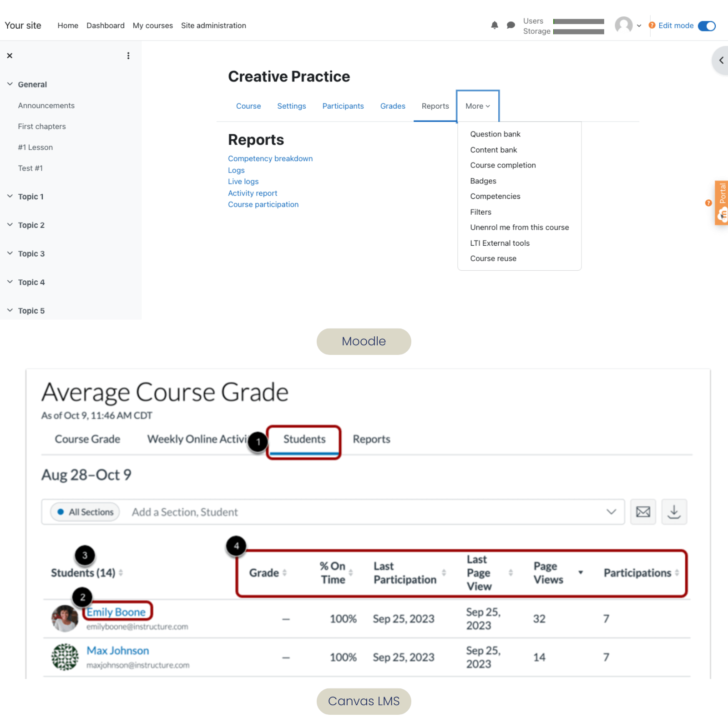Close the course index sidebar

pyautogui.click(x=10, y=56)
